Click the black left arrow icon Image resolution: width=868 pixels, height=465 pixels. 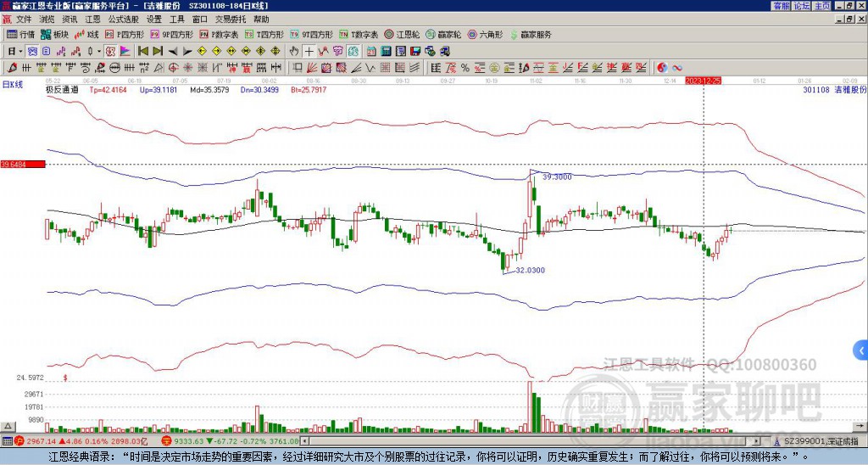[172, 51]
